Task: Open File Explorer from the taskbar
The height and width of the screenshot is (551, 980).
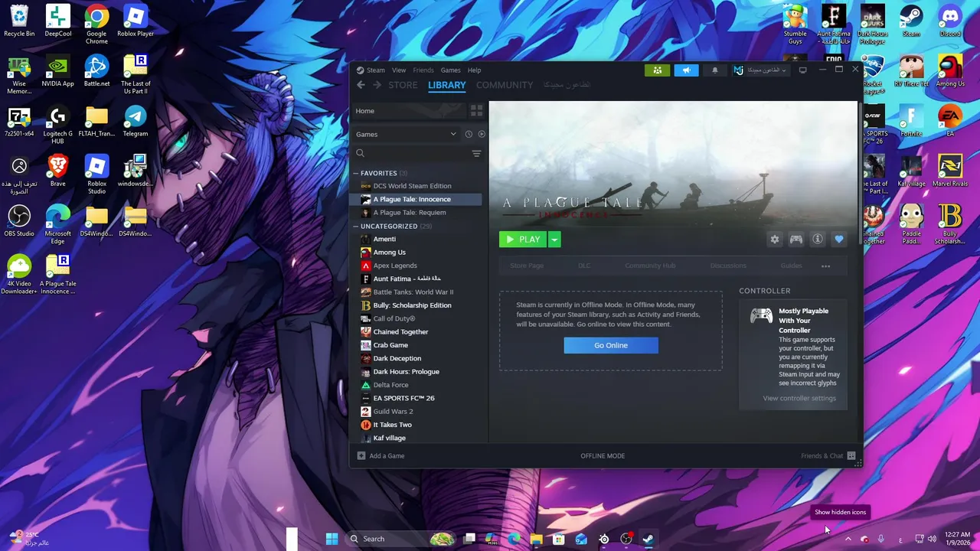Action: (536, 539)
